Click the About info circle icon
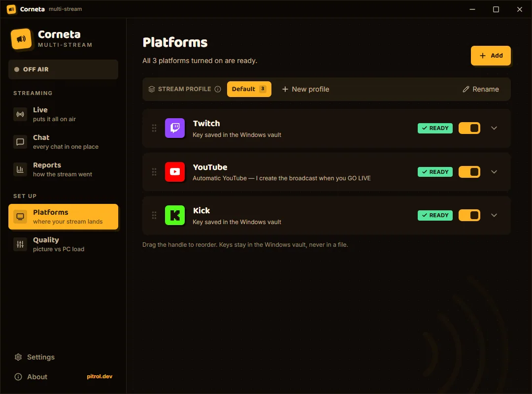 coord(18,377)
